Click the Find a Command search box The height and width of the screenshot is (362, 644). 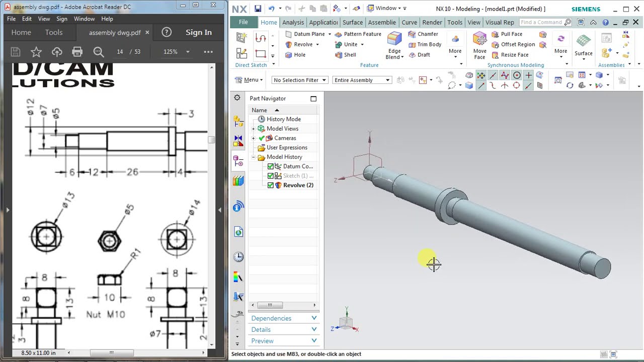pos(546,22)
